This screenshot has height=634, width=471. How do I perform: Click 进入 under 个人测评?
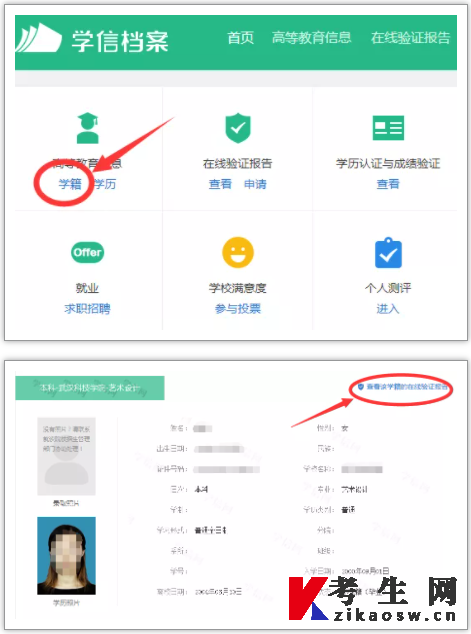[x=388, y=309]
